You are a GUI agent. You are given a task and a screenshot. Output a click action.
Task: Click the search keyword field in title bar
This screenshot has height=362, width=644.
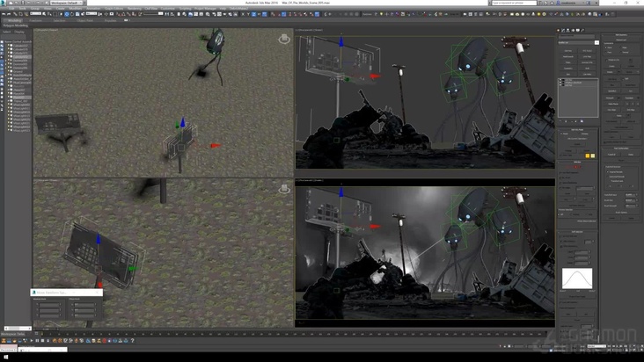(514, 3)
